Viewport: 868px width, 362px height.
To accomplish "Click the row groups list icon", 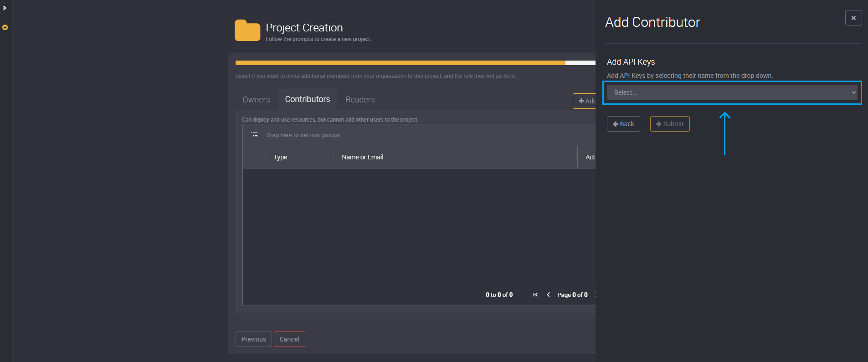I will 255,135.
